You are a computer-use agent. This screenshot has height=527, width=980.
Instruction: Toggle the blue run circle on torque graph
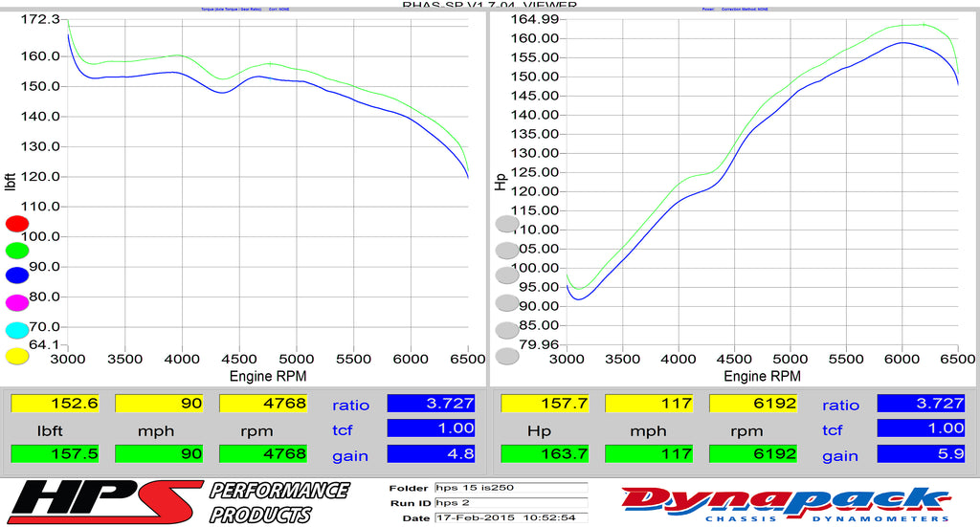click(17, 276)
